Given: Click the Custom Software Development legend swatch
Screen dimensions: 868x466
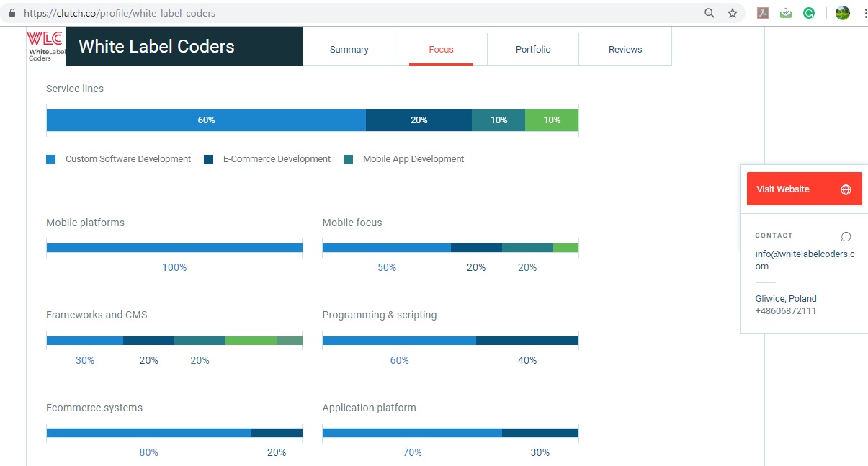Looking at the screenshot, I should coord(50,159).
